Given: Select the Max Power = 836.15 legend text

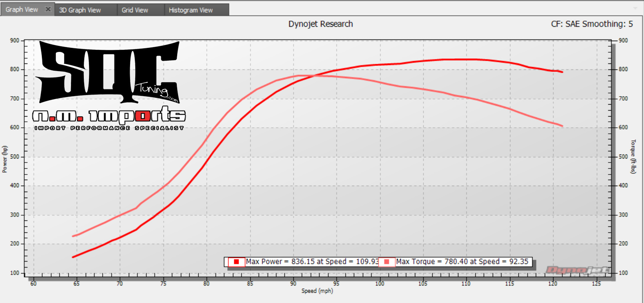Looking at the screenshot, I should click(312, 261).
